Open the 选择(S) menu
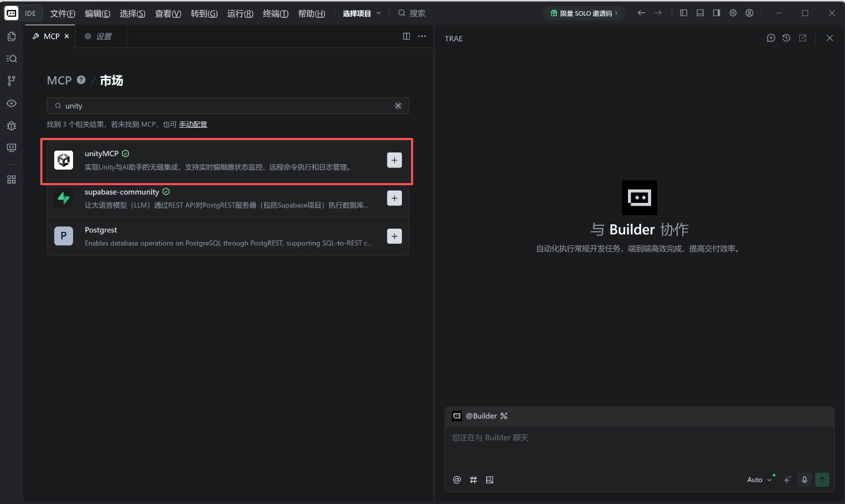 (133, 13)
